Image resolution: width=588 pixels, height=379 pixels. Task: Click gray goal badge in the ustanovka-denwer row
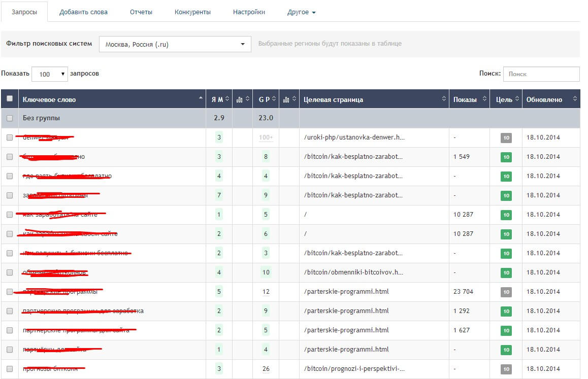(x=506, y=137)
